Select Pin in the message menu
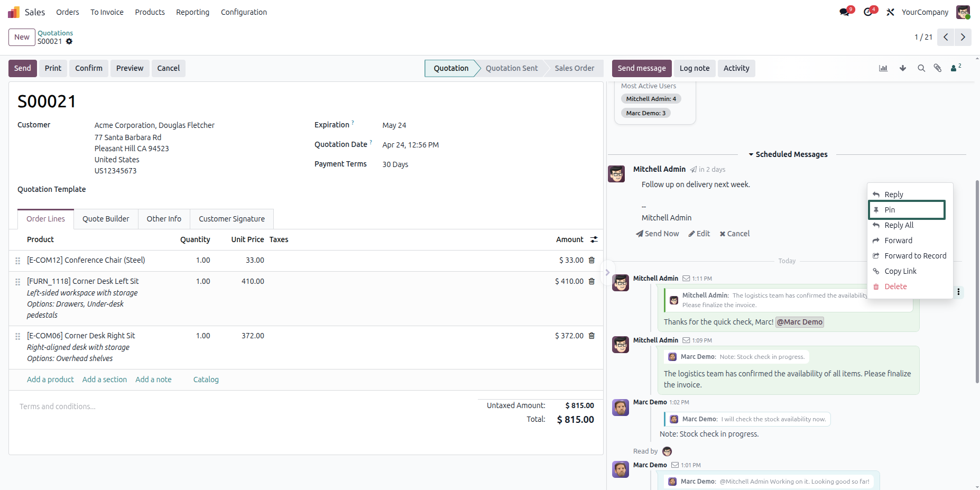 (x=907, y=210)
